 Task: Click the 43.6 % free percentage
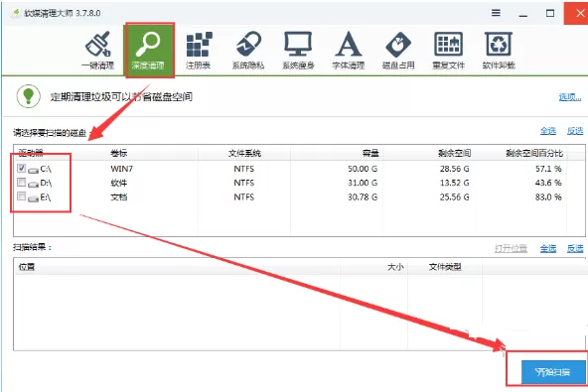pos(548,183)
